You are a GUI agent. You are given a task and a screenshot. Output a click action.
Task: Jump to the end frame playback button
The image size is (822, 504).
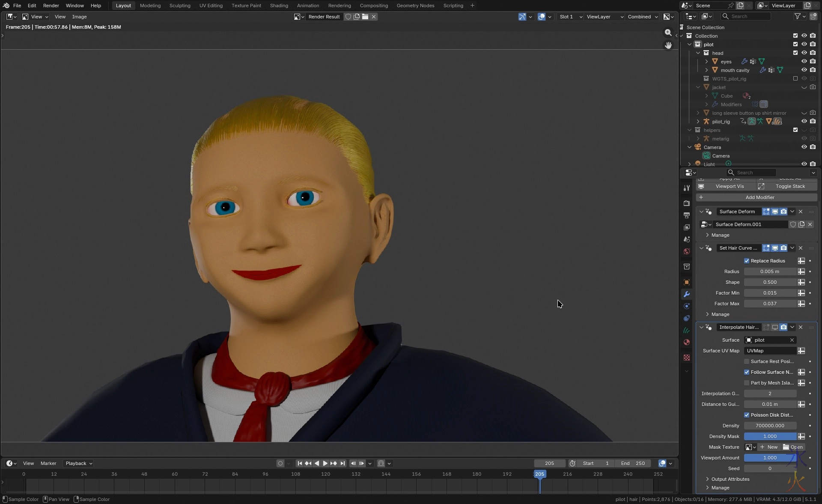point(342,463)
